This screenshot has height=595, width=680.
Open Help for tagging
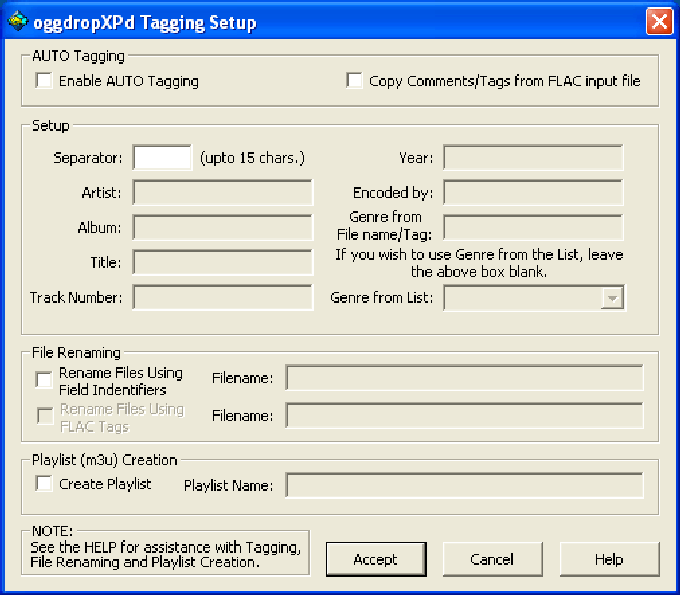pos(609,559)
